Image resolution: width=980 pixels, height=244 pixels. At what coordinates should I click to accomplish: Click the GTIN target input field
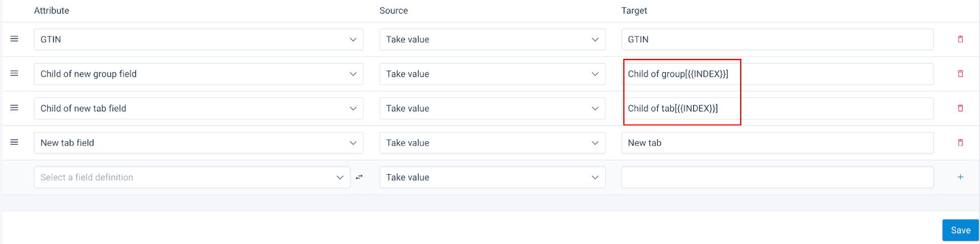coord(777,39)
